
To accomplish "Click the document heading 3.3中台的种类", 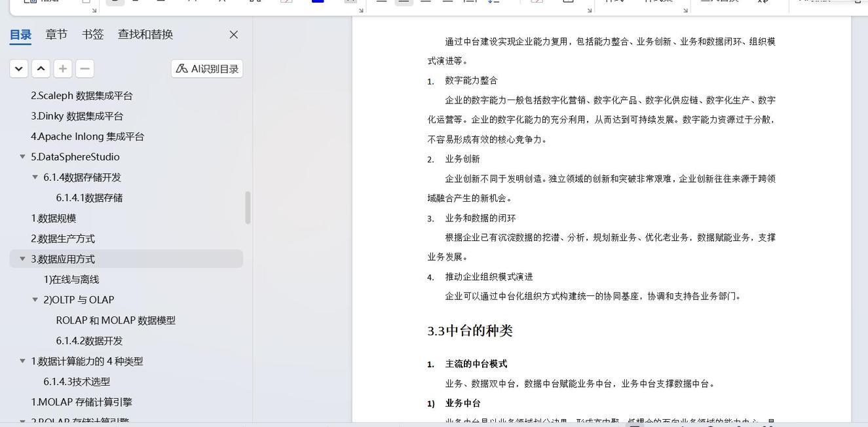I will coord(470,331).
